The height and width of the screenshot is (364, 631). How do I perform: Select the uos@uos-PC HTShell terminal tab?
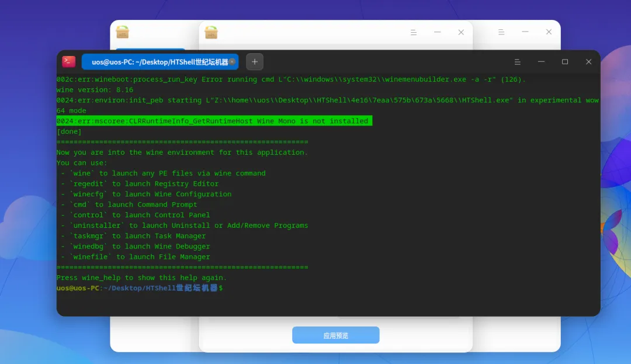click(x=160, y=62)
